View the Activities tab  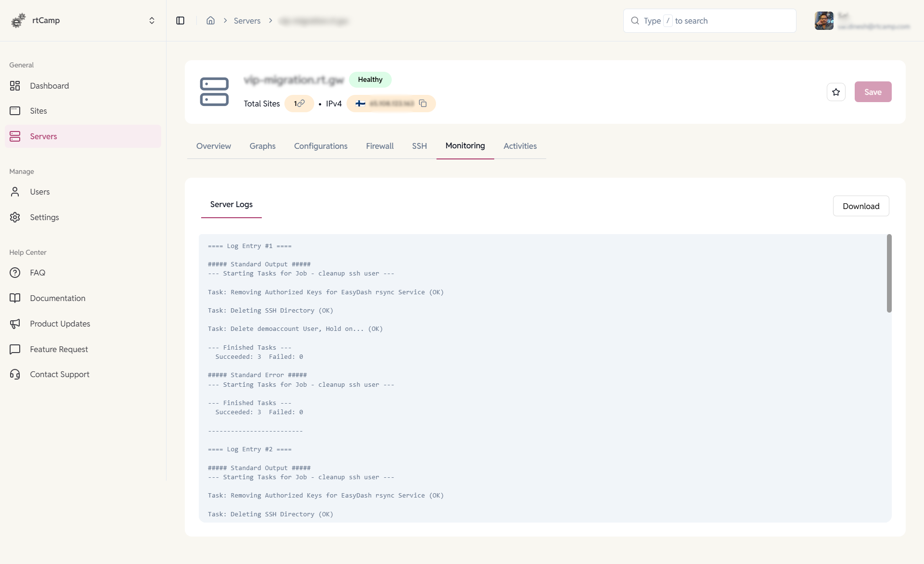click(x=520, y=146)
